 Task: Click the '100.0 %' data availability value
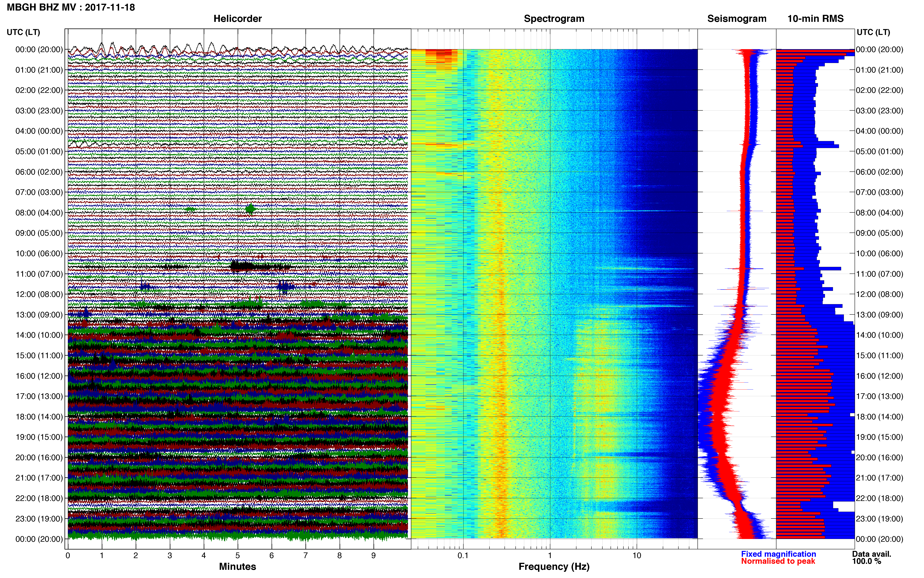coord(866,561)
